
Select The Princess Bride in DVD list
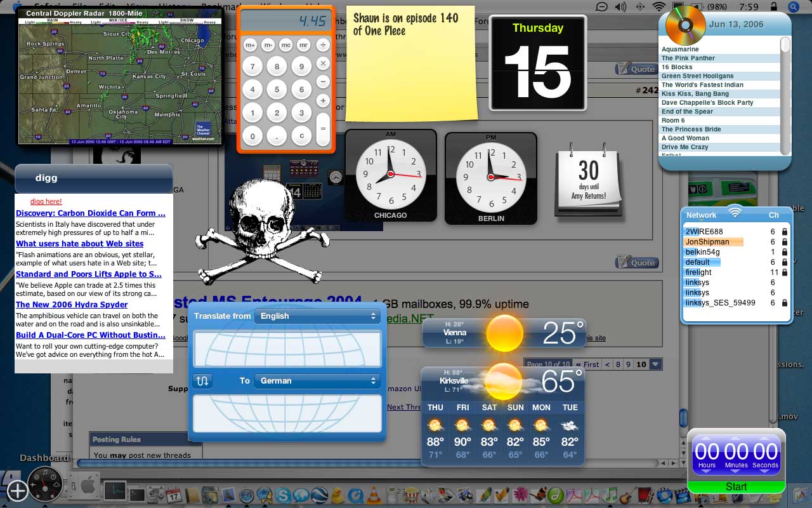[720, 130]
